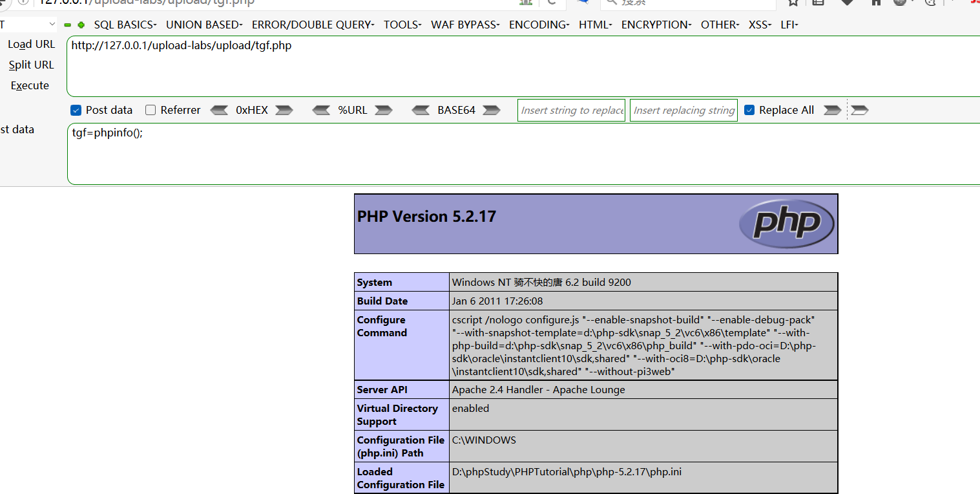This screenshot has height=494, width=980.
Task: Click the %URL label
Action: 353,110
